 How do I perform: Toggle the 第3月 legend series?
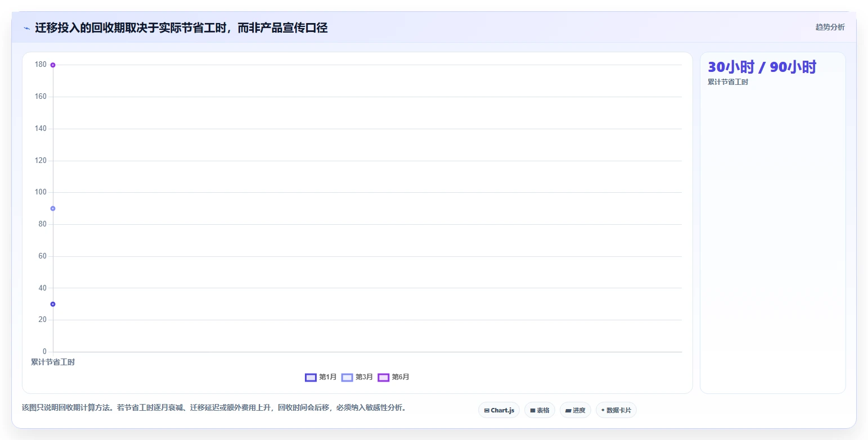[x=357, y=377]
